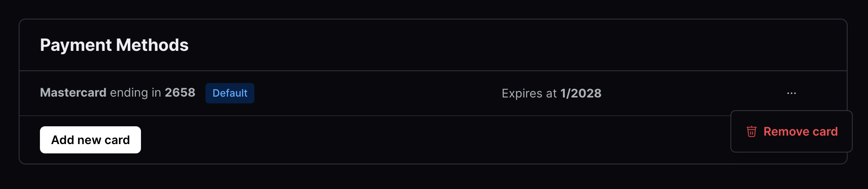The height and width of the screenshot is (189, 868).
Task: Click the 1/2028 expiry date
Action: (x=581, y=93)
